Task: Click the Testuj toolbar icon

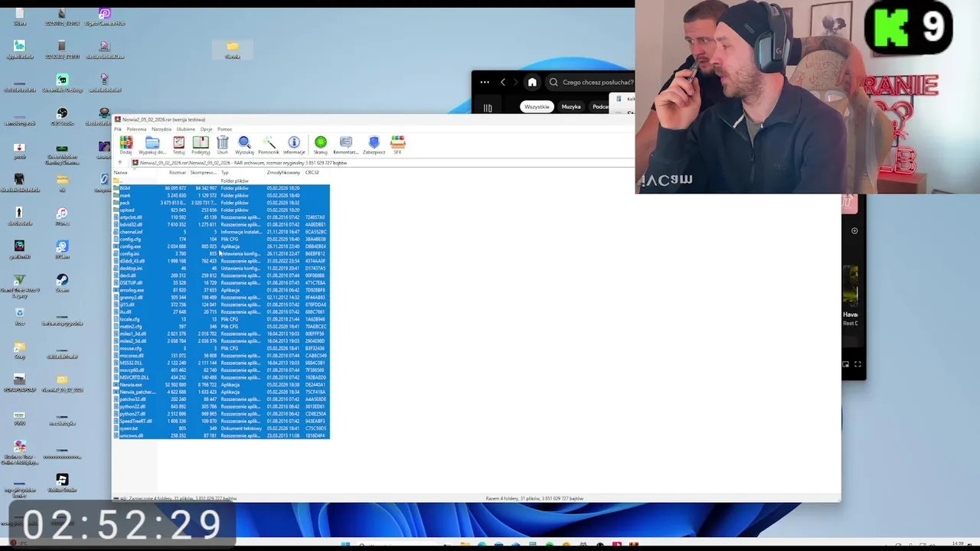Action: tap(178, 145)
